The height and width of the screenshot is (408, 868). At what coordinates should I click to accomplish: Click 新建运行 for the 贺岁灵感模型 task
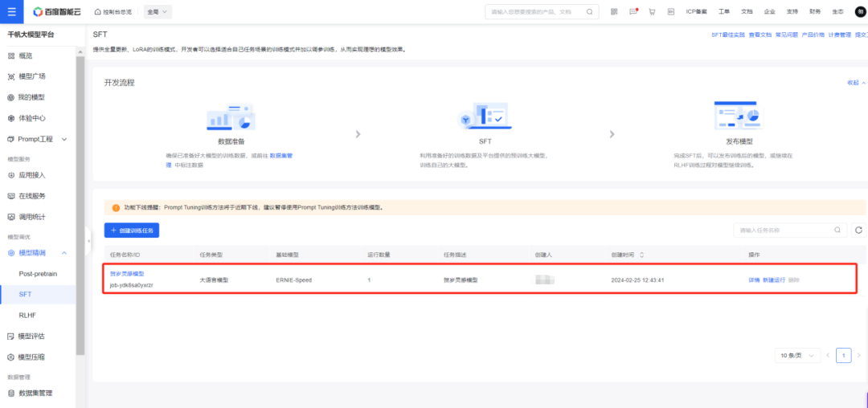click(774, 279)
